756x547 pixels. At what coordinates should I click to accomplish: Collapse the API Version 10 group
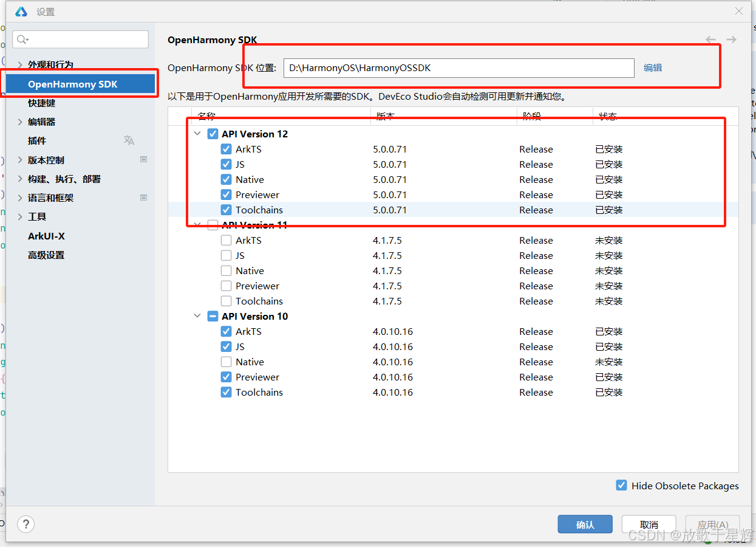click(197, 316)
